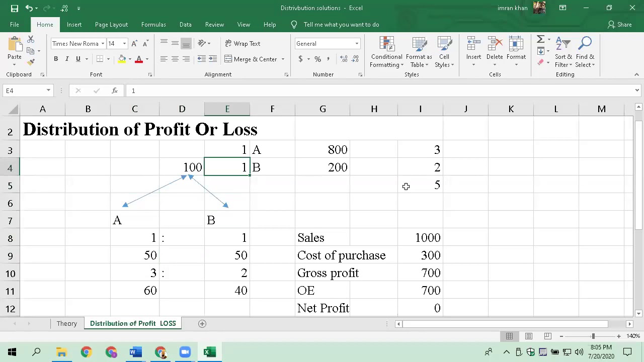Screen dimensions: 644x362
Task: Apply percent style formatting
Action: [317, 59]
